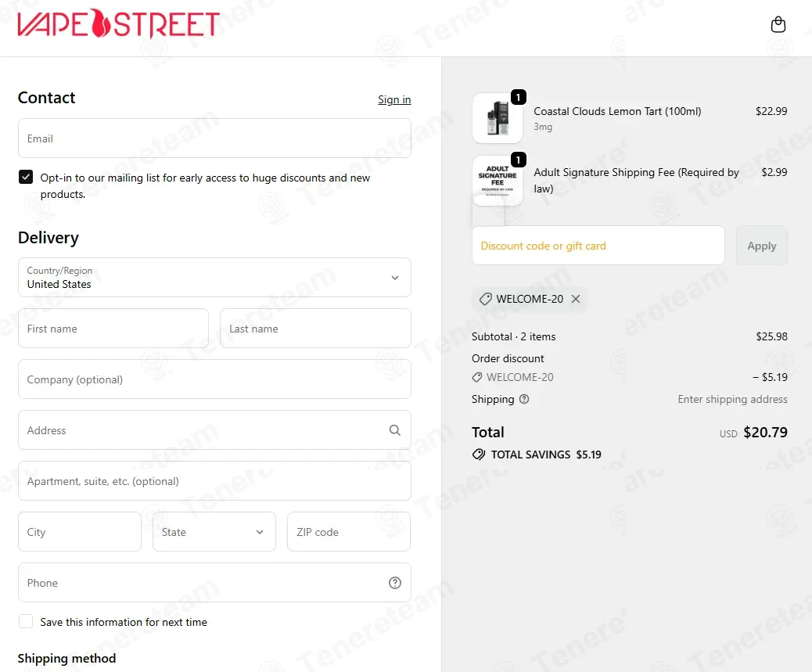Follow the Sign in link
This screenshot has height=672, width=812.
coord(394,99)
